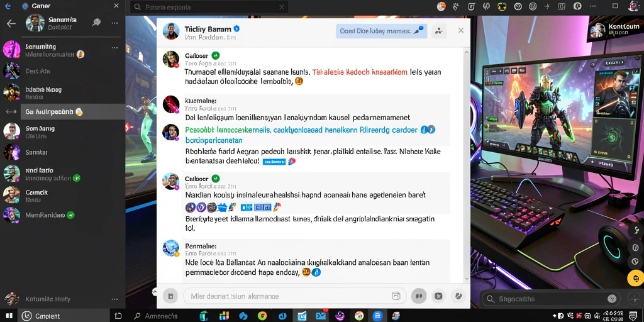Click the attachment icon left of message box

[170, 296]
